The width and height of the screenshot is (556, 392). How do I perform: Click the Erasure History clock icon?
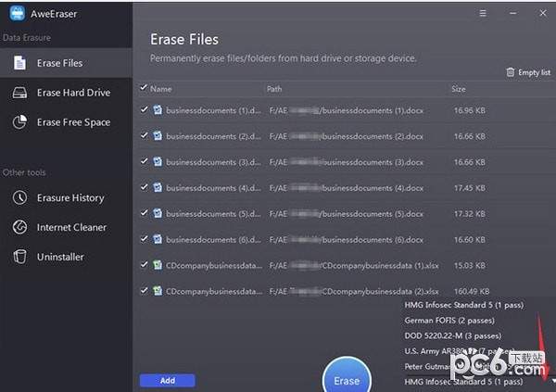click(x=19, y=197)
